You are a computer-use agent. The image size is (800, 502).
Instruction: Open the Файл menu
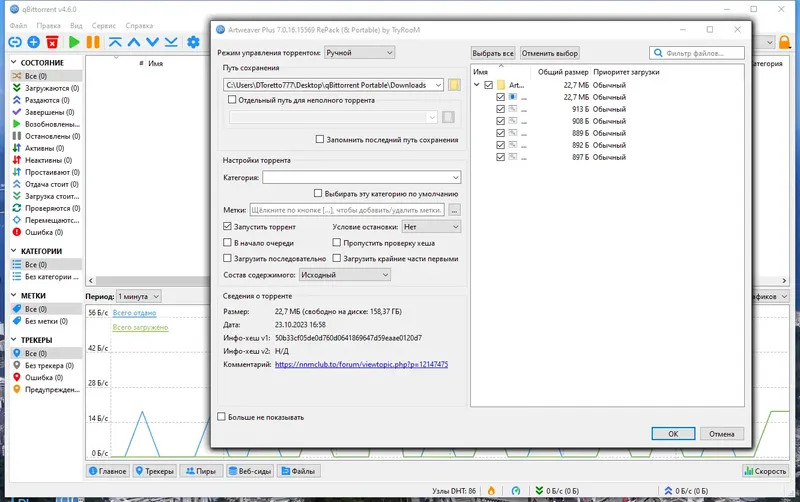pyautogui.click(x=18, y=26)
